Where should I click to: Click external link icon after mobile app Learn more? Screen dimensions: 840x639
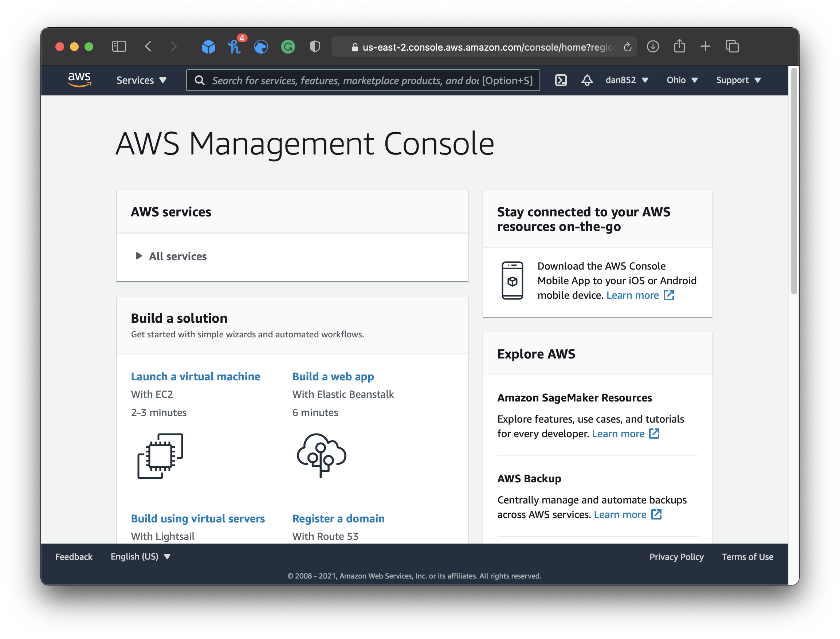669,295
